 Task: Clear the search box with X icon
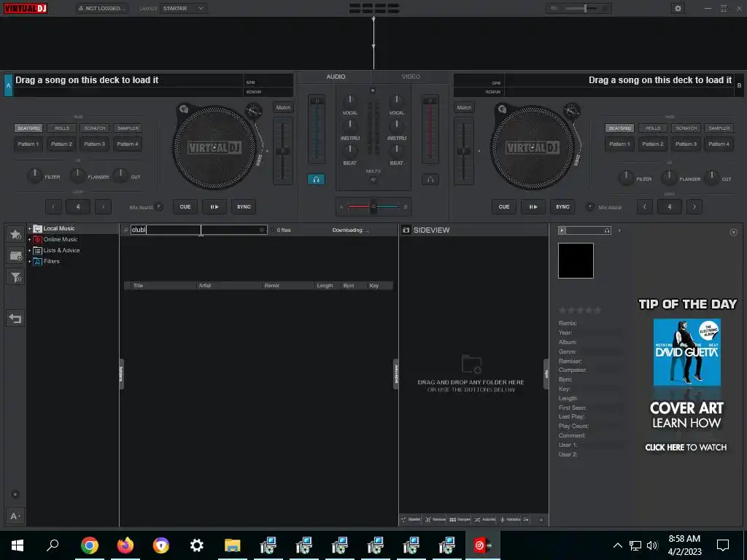pos(262,230)
